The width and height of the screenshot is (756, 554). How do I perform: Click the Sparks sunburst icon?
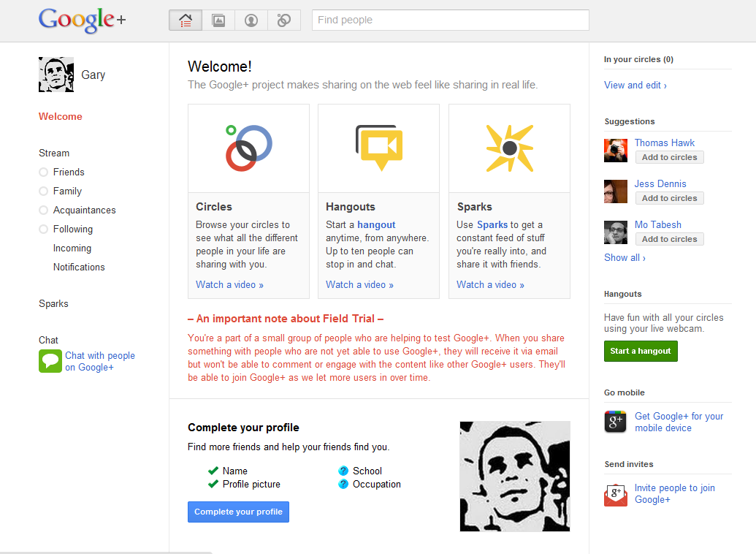point(509,148)
